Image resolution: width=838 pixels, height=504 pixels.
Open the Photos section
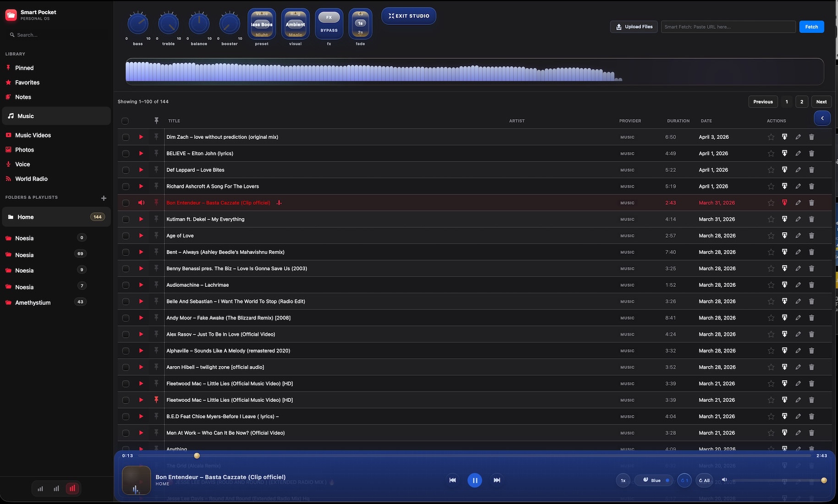[24, 150]
